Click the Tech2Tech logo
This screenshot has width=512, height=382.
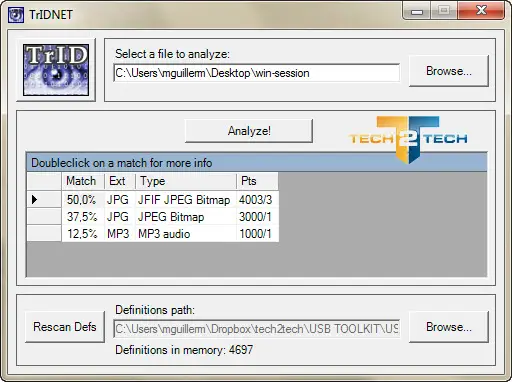tap(408, 139)
